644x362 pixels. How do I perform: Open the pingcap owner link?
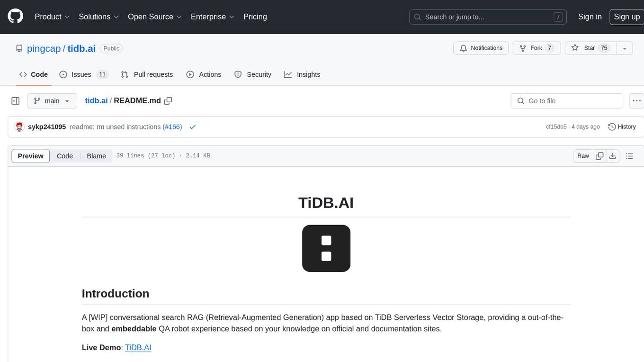pos(44,48)
